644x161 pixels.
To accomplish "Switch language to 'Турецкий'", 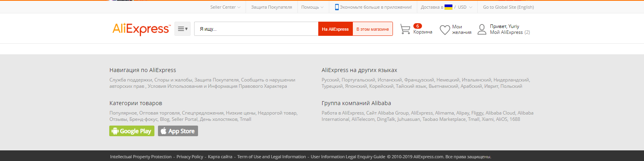I will coord(332,86).
